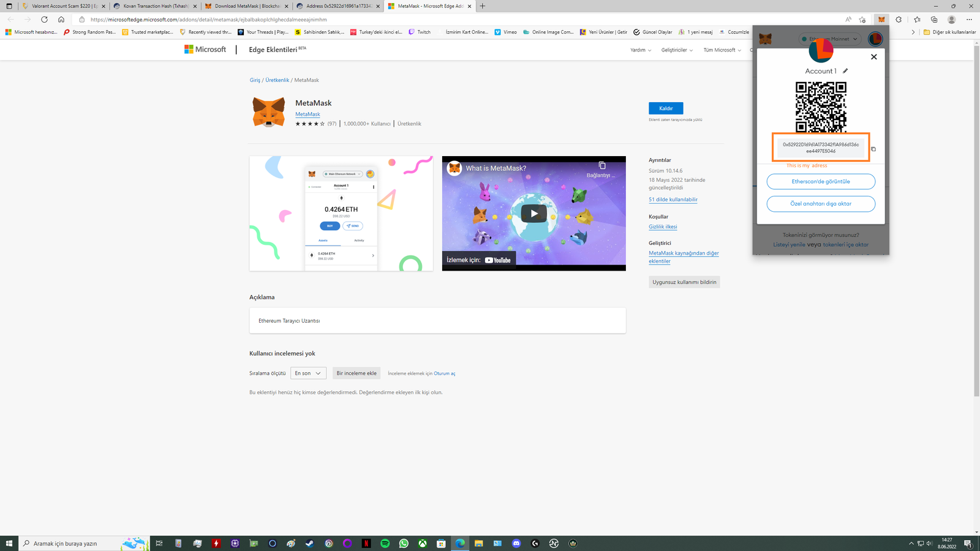Open the Edge profile avatar
980x551 pixels.
tap(952, 20)
